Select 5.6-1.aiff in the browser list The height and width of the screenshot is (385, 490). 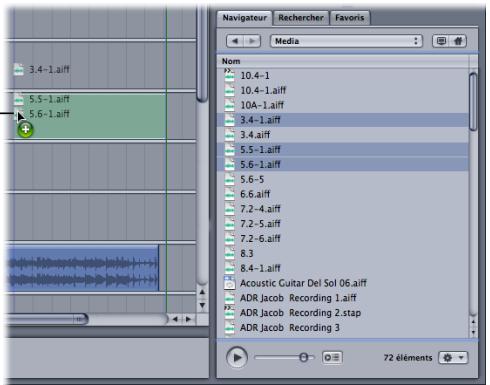(343, 165)
